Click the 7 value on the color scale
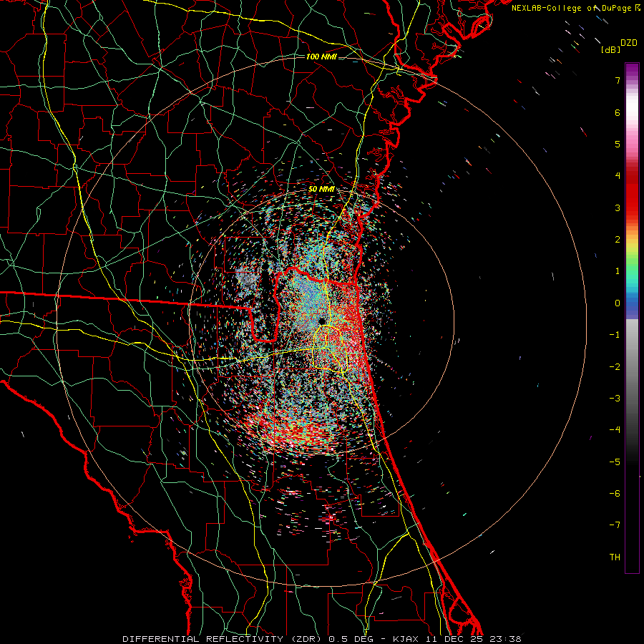Image resolution: width=644 pixels, height=644 pixels. [618, 80]
